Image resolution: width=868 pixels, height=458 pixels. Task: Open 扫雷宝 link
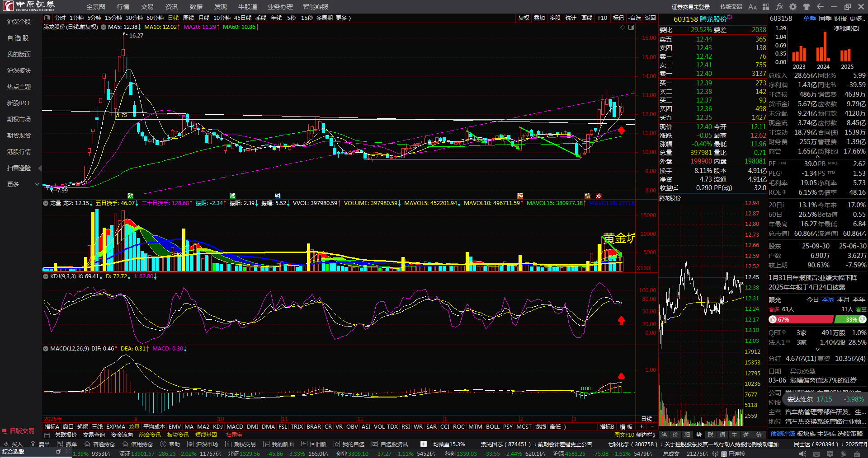[x=234, y=435]
